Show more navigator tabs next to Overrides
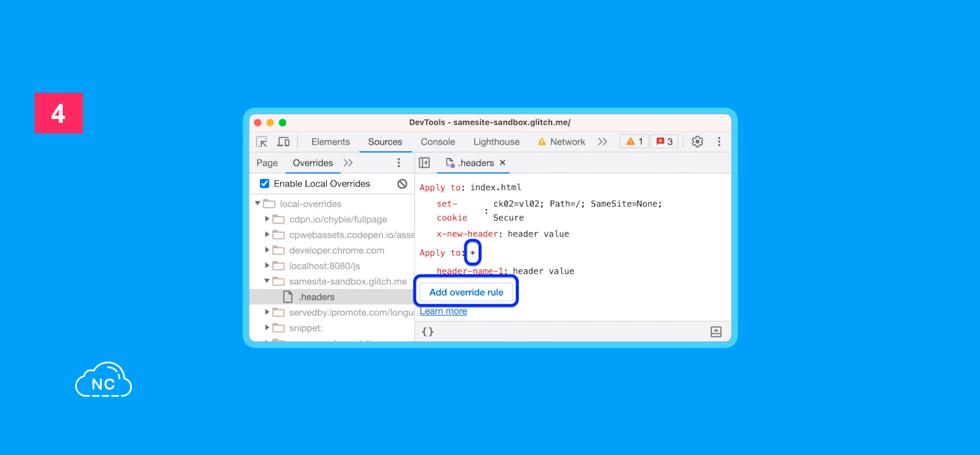 click(348, 163)
